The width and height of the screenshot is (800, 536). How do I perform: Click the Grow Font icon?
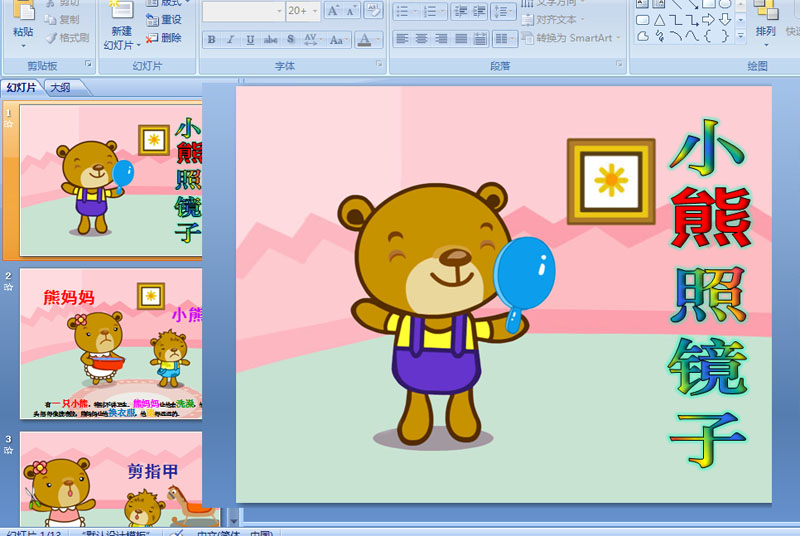point(333,11)
